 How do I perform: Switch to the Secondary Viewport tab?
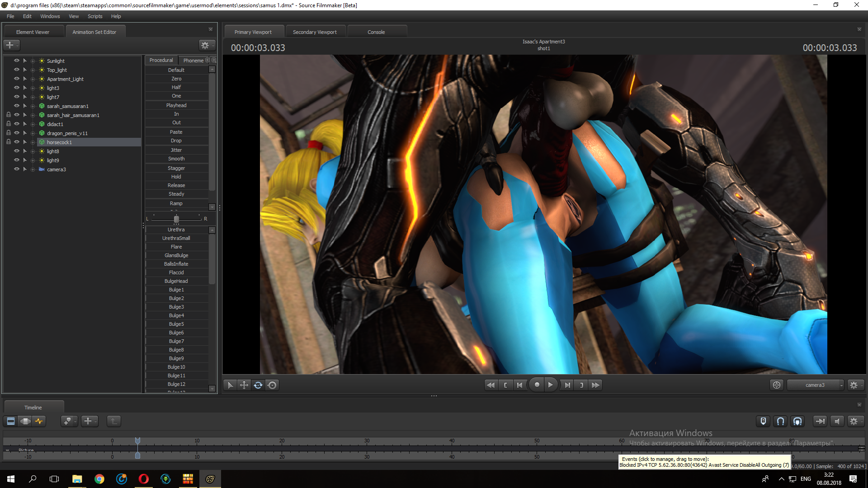pos(315,32)
